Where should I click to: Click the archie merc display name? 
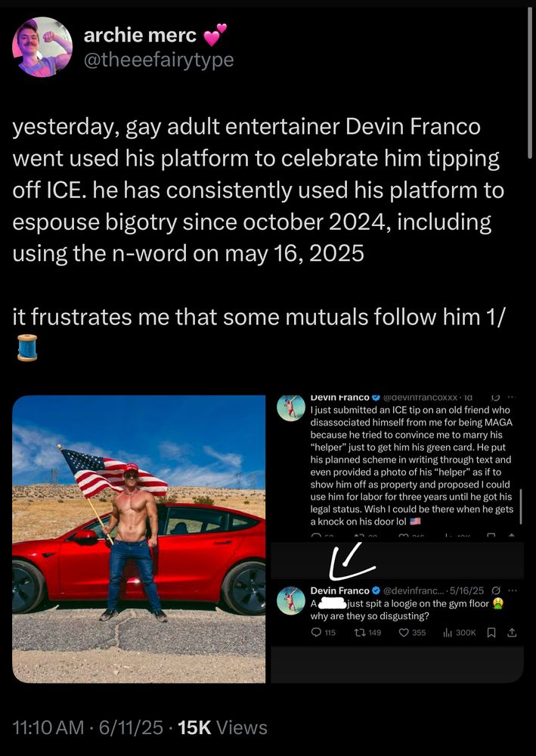coord(141,36)
